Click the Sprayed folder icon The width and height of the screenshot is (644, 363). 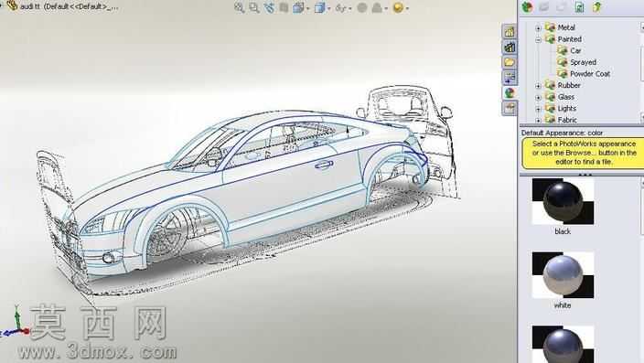pyautogui.click(x=563, y=62)
